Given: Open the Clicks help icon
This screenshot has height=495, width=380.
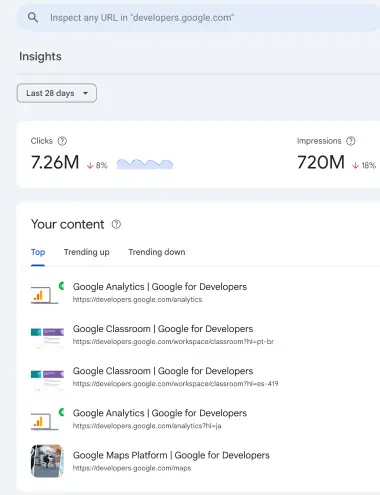Looking at the screenshot, I should (x=62, y=141).
